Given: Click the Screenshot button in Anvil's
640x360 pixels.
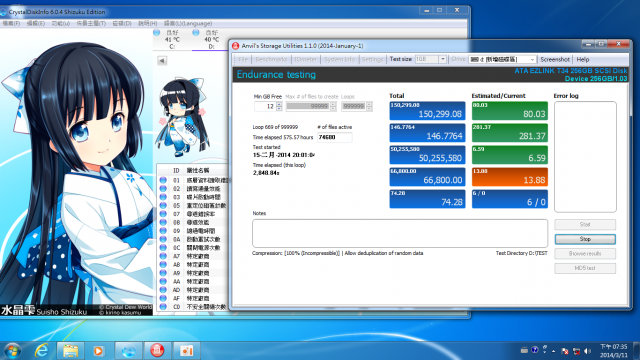Looking at the screenshot, I should pyautogui.click(x=555, y=60).
